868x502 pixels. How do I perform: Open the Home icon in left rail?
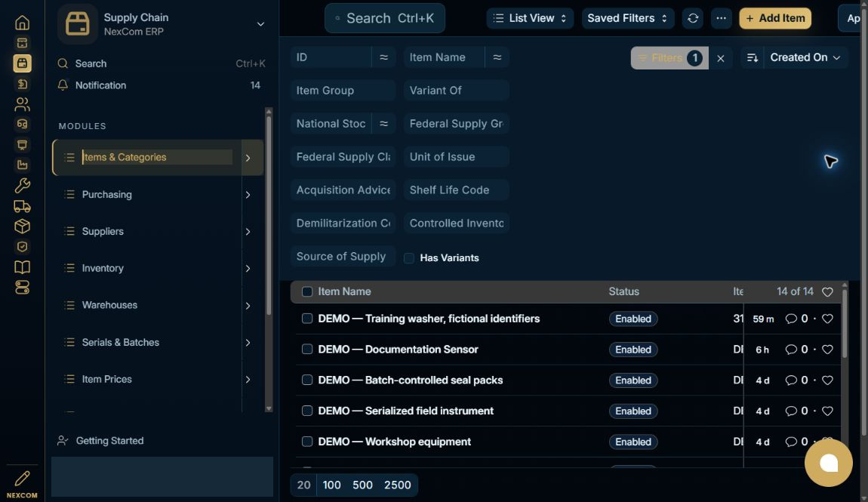22,23
